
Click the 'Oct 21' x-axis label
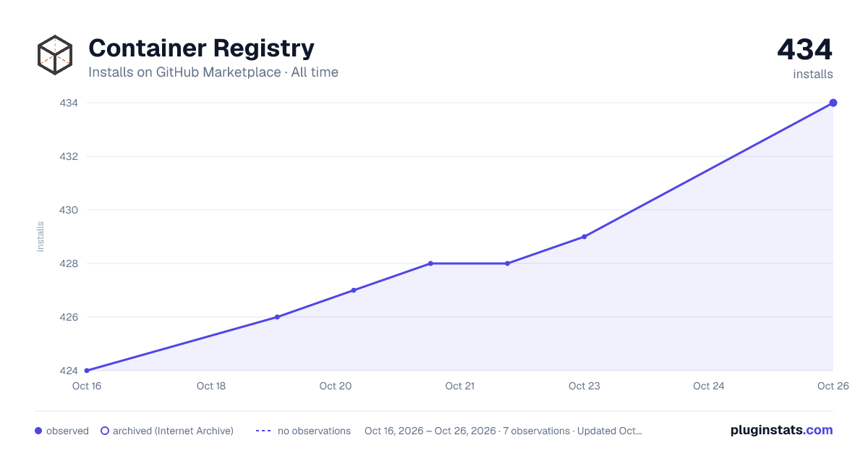coord(460,386)
